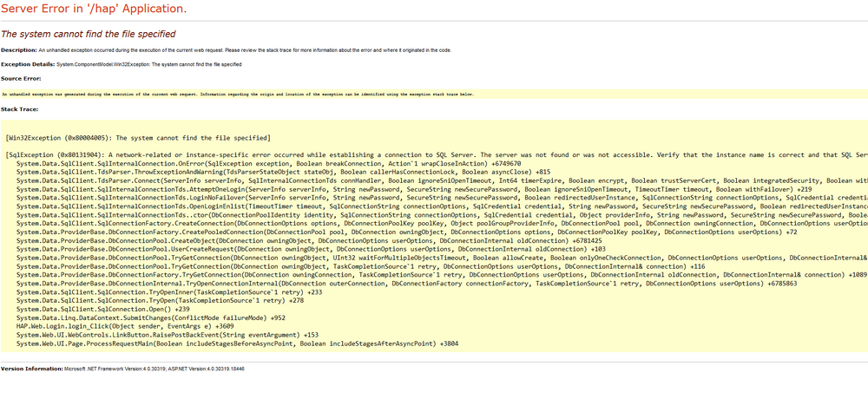Click the yellow source error message box
This screenshot has width=868, height=399.
[x=434, y=94]
